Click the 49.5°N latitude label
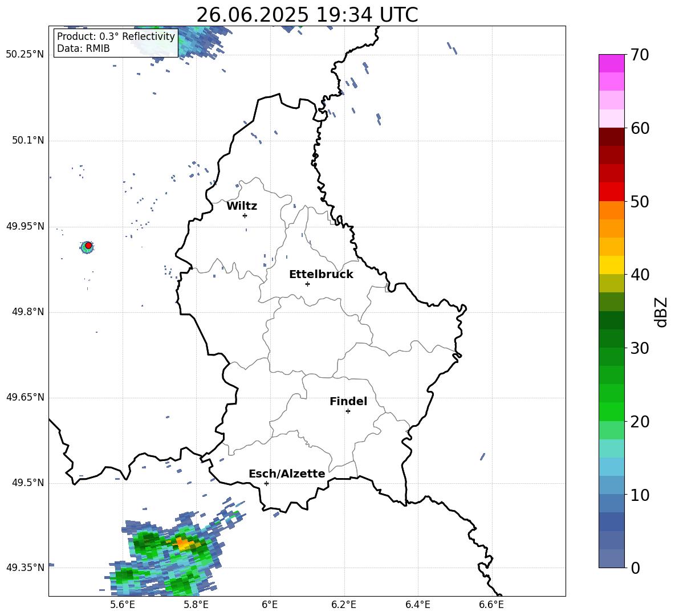The width and height of the screenshot is (675, 616). click(28, 483)
